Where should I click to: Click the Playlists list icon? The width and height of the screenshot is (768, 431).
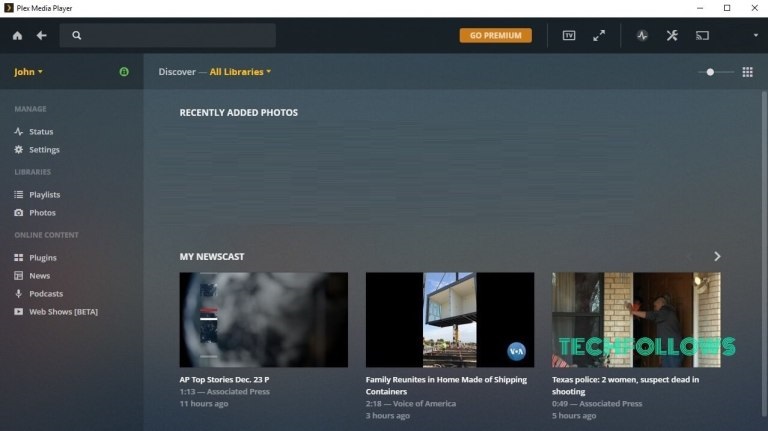(x=19, y=194)
